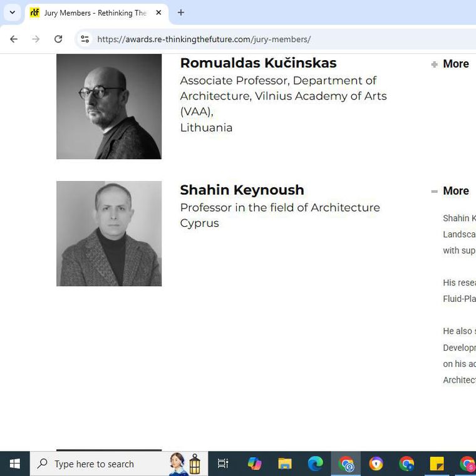476x476 pixels.
Task: Click the plus icon beside Romualdas' More
Action: click(434, 64)
